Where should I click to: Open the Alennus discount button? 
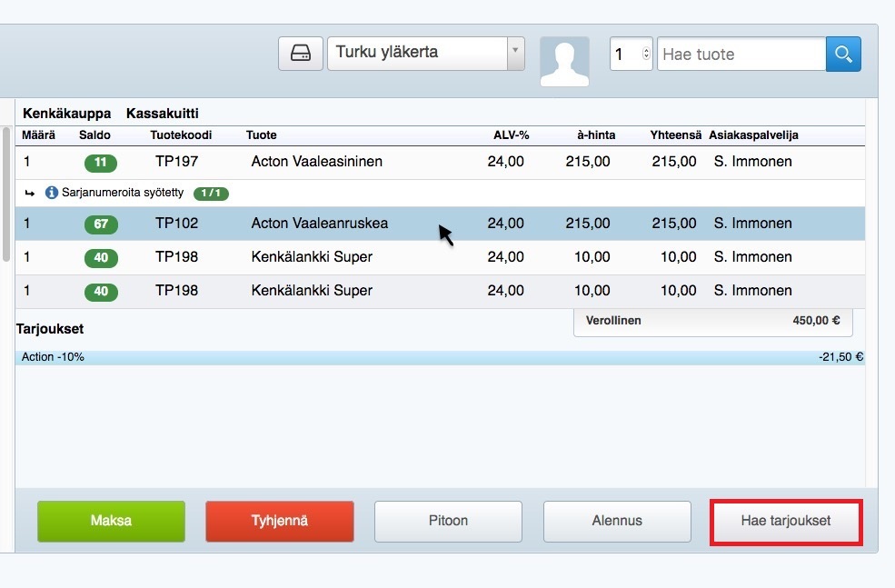(617, 521)
